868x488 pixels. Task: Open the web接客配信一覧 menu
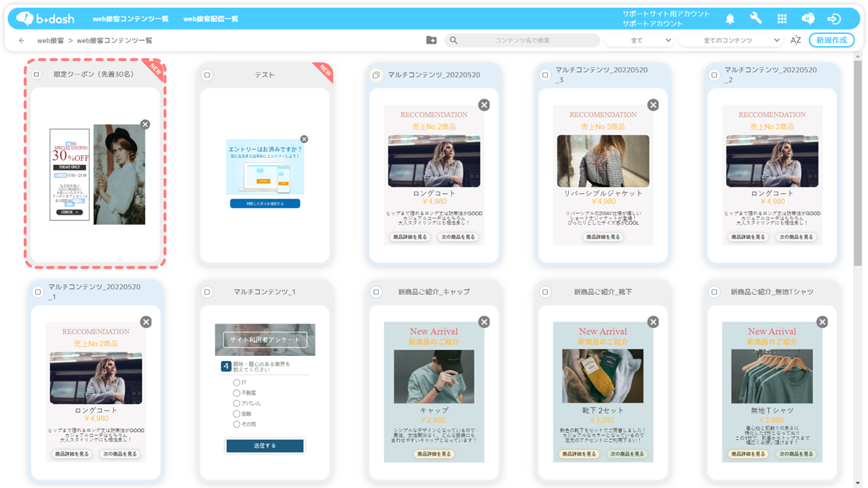[x=211, y=19]
